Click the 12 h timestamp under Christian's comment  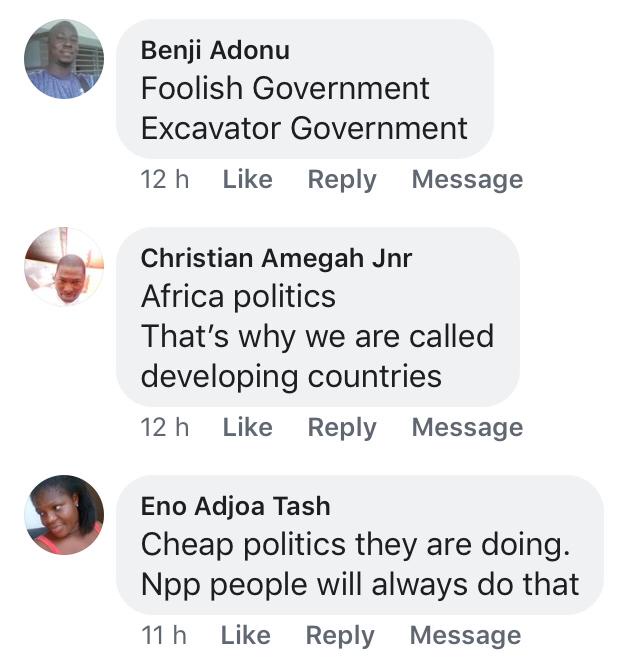[x=165, y=428]
